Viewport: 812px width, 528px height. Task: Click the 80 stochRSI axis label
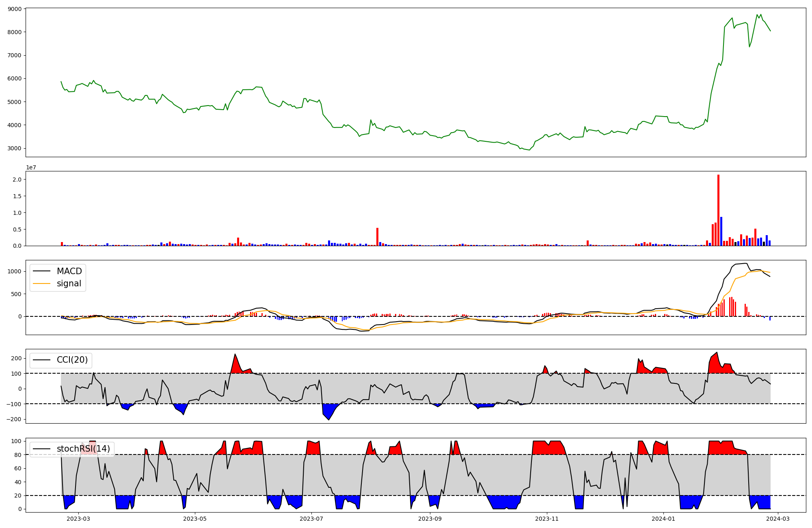[18, 455]
